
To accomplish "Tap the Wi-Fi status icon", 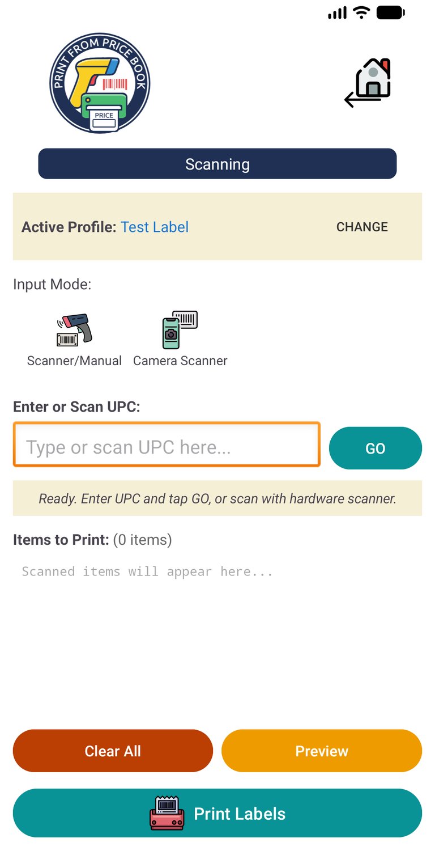I will (x=361, y=12).
